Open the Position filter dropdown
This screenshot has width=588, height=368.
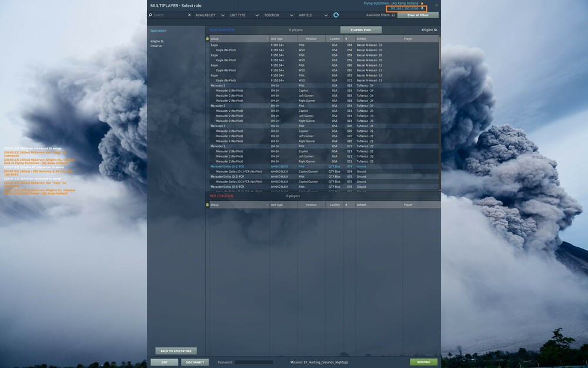pos(279,15)
